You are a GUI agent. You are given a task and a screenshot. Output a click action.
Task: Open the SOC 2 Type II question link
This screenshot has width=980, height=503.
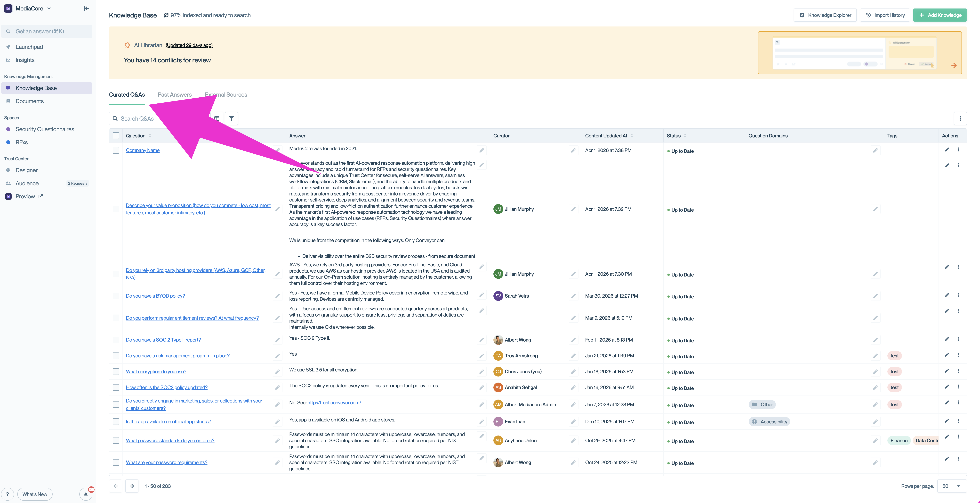[163, 340]
